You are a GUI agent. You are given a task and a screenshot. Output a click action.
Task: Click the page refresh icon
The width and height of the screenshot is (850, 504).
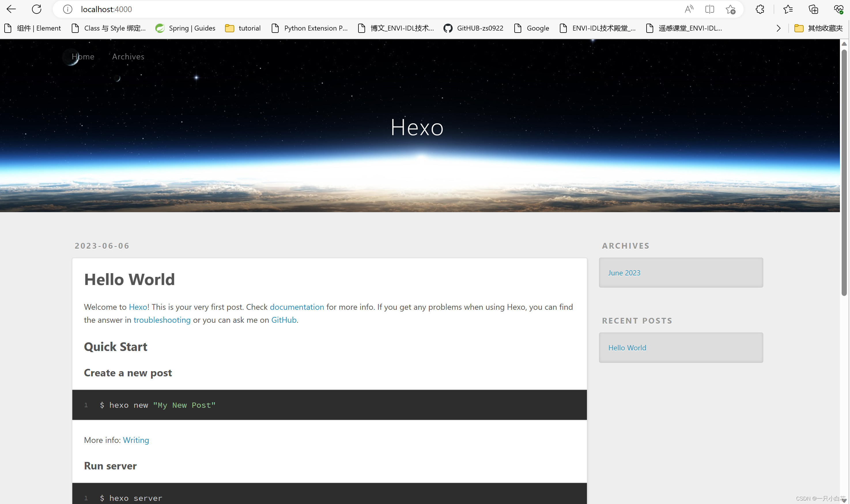pos(36,9)
